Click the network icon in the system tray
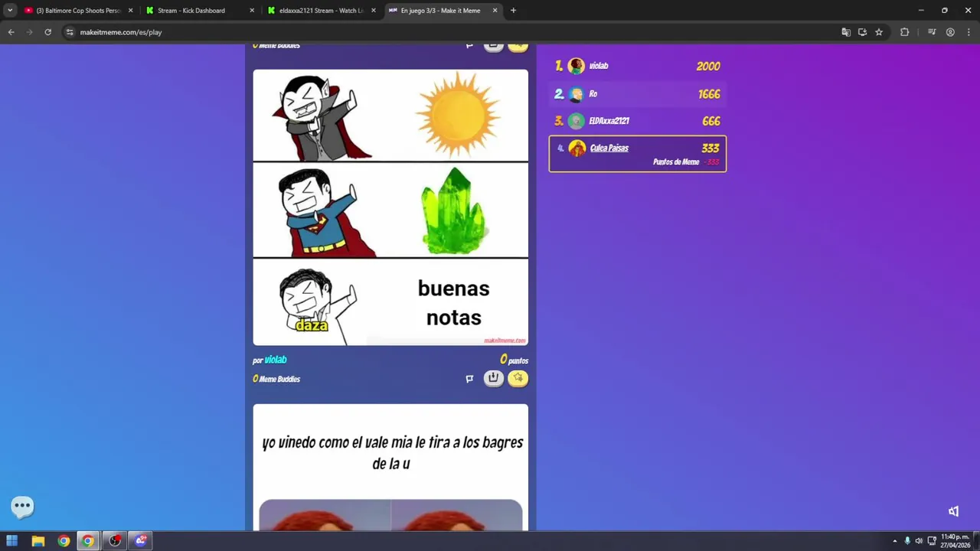980x551 pixels. click(932, 541)
